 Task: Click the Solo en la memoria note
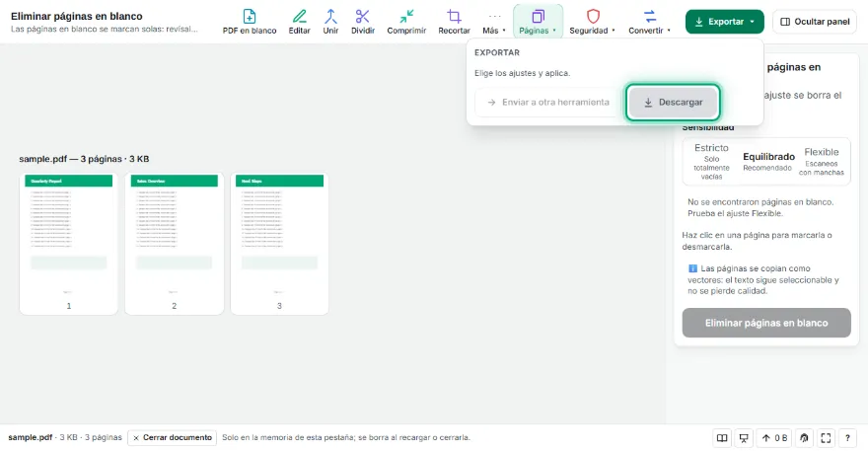(346, 437)
